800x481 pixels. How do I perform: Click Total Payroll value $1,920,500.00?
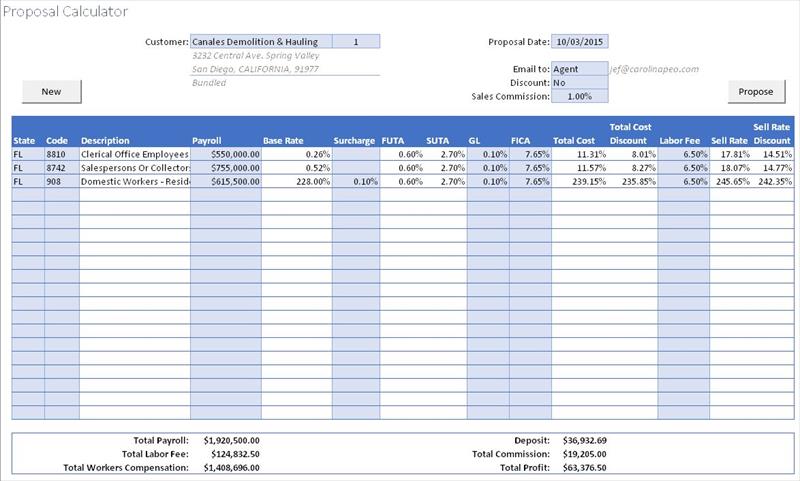[232, 440]
